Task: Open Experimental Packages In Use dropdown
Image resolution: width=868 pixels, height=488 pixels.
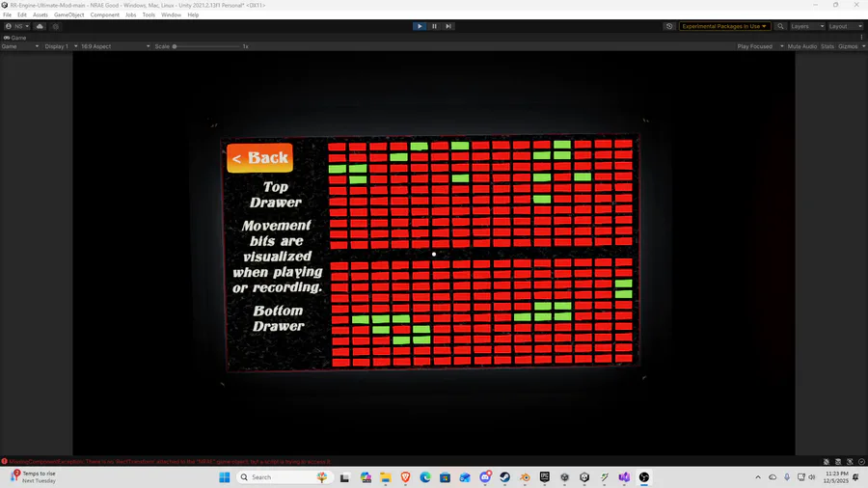Action: tap(724, 26)
